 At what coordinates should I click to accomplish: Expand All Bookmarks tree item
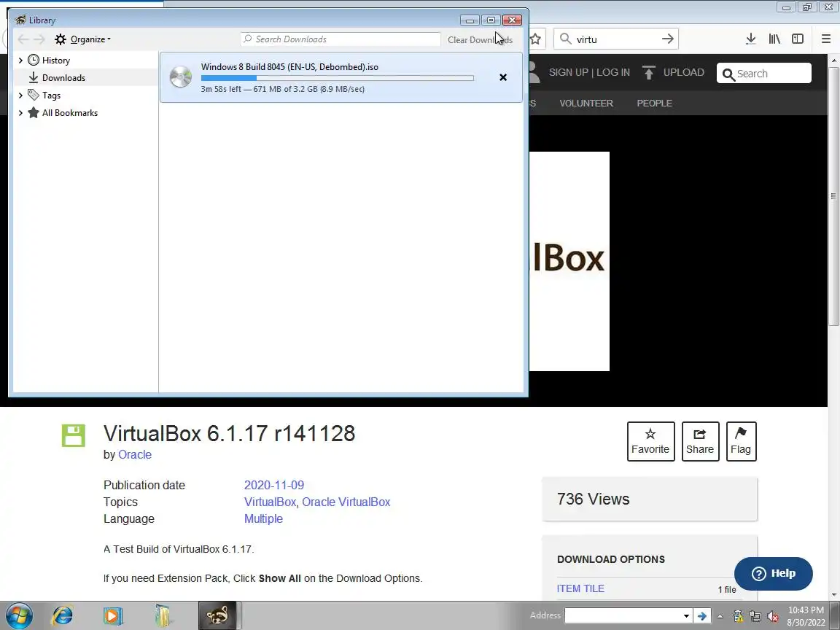pos(20,112)
